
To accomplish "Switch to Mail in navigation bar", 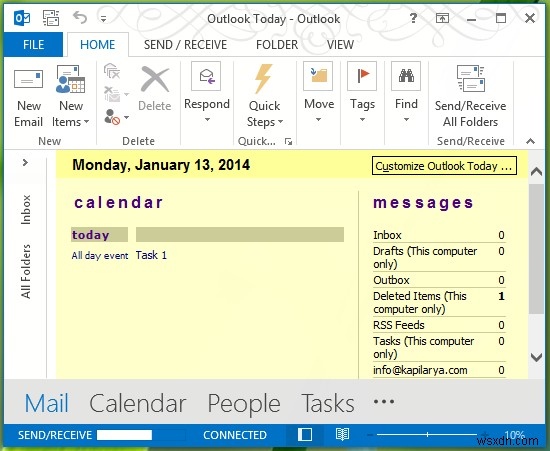I will pyautogui.click(x=47, y=403).
